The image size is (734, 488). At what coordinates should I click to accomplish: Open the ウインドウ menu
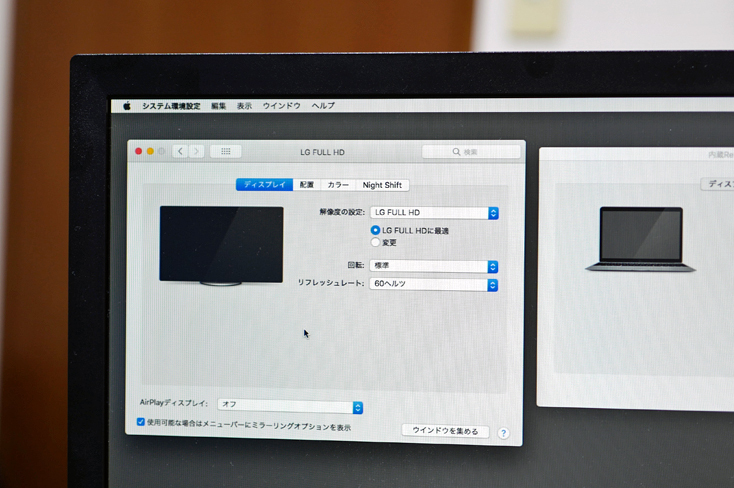(281, 106)
